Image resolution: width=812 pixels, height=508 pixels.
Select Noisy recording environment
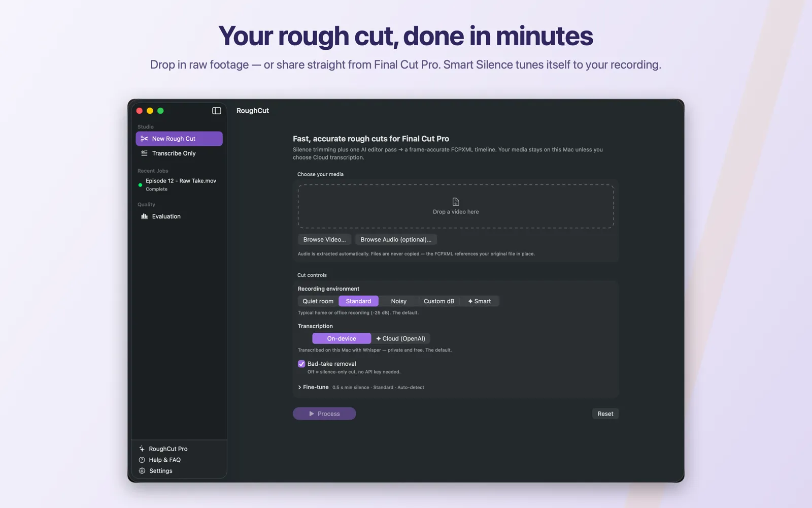[x=398, y=301]
